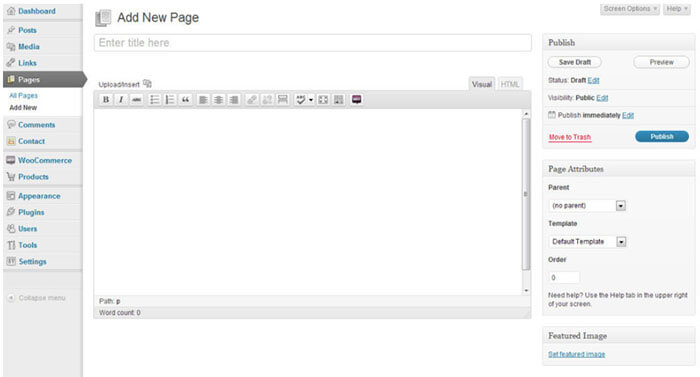Toggle the spellchecker button

[300, 100]
